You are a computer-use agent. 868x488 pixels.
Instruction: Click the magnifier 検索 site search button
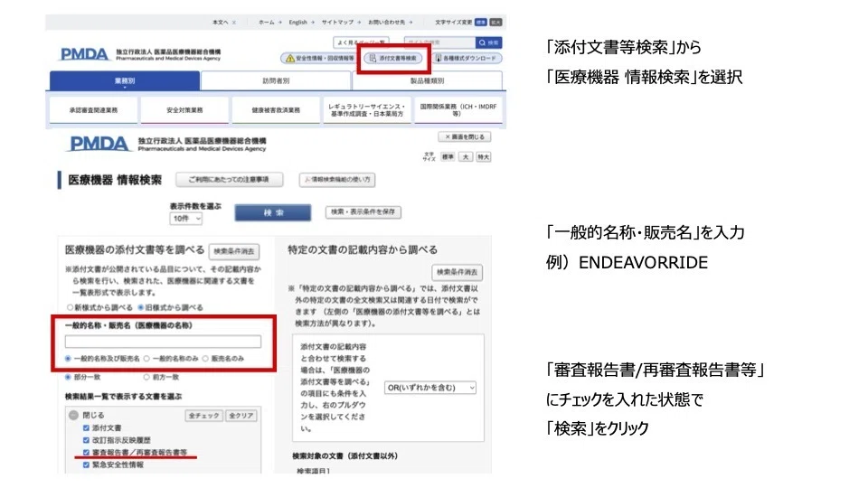[489, 42]
